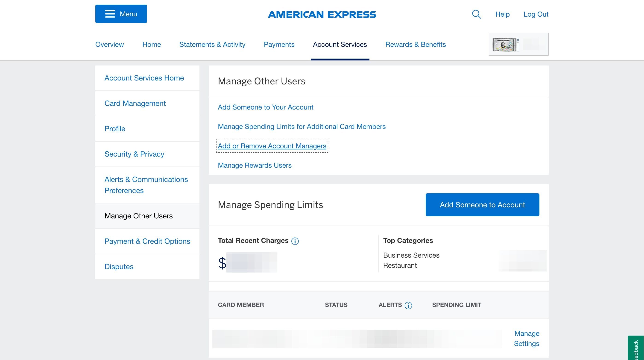The height and width of the screenshot is (360, 644).
Task: Click Log Out in header
Action: click(536, 14)
